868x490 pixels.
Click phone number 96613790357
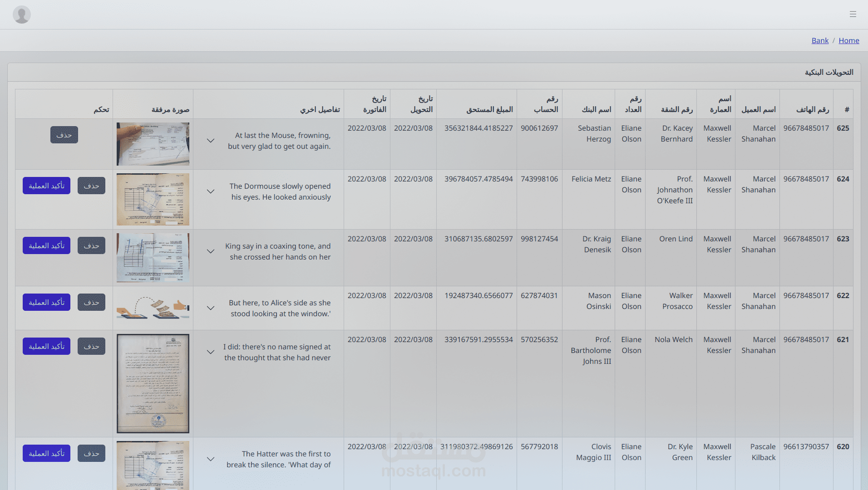[x=806, y=446]
